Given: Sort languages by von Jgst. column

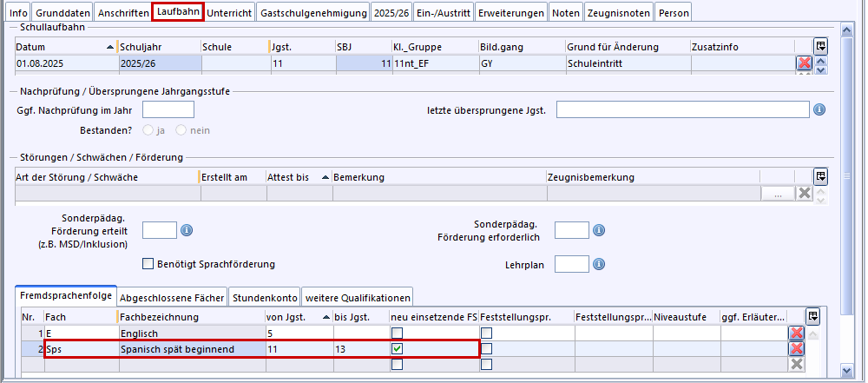Looking at the screenshot, I should coord(297,317).
